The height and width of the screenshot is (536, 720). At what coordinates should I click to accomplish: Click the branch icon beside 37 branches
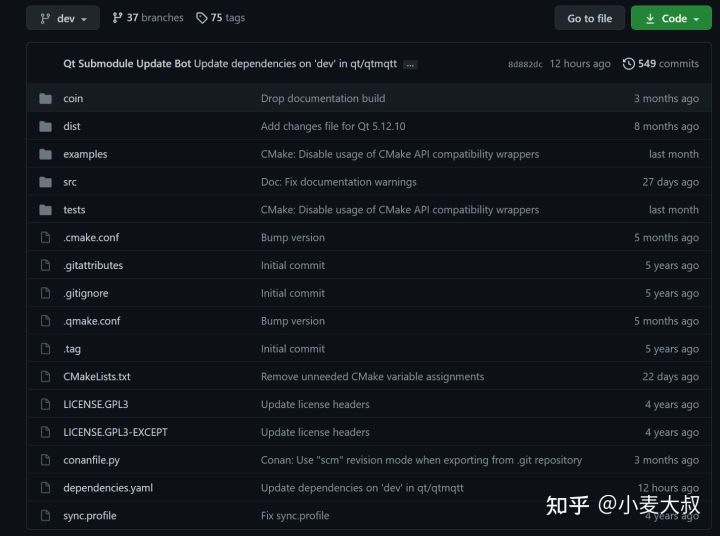pyautogui.click(x=118, y=18)
